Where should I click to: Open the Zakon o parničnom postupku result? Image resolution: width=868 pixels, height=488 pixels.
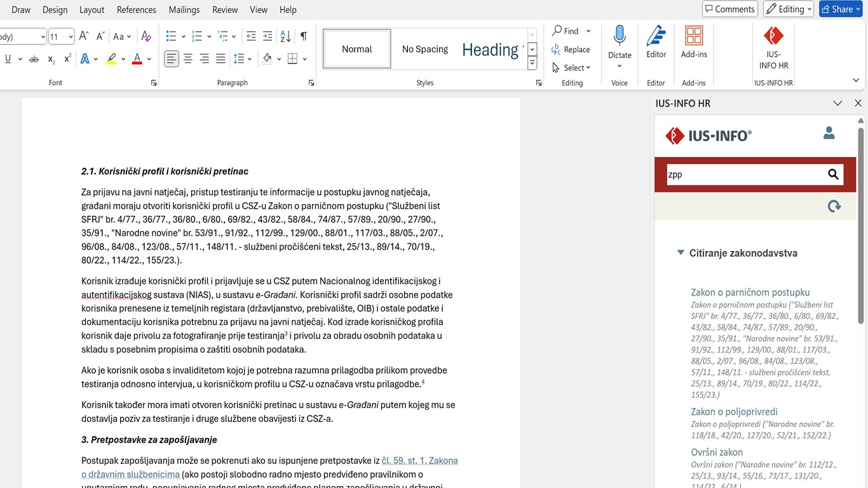750,292
